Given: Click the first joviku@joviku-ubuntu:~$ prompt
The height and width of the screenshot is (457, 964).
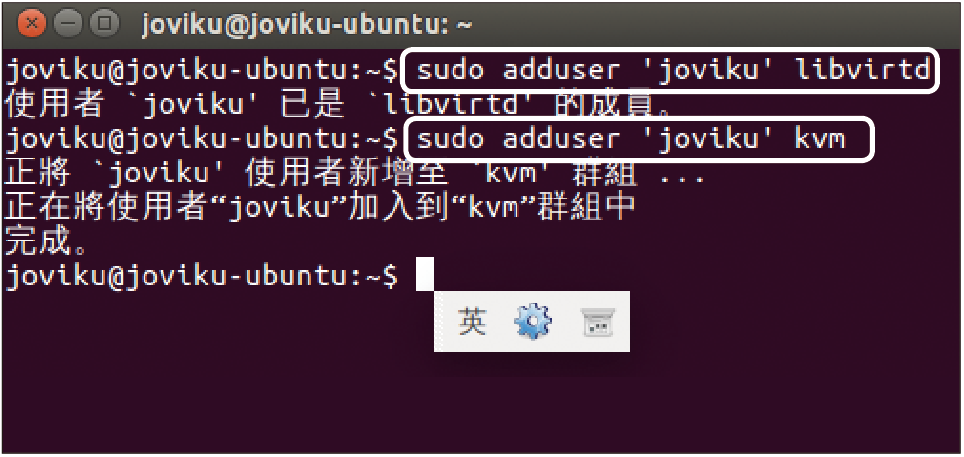Looking at the screenshot, I should coord(202,71).
